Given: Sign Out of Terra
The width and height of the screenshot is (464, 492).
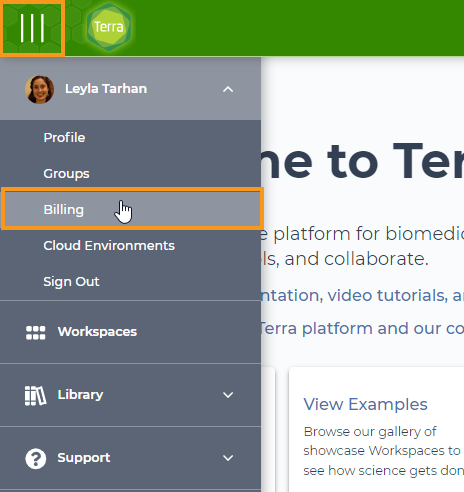Looking at the screenshot, I should tap(71, 282).
